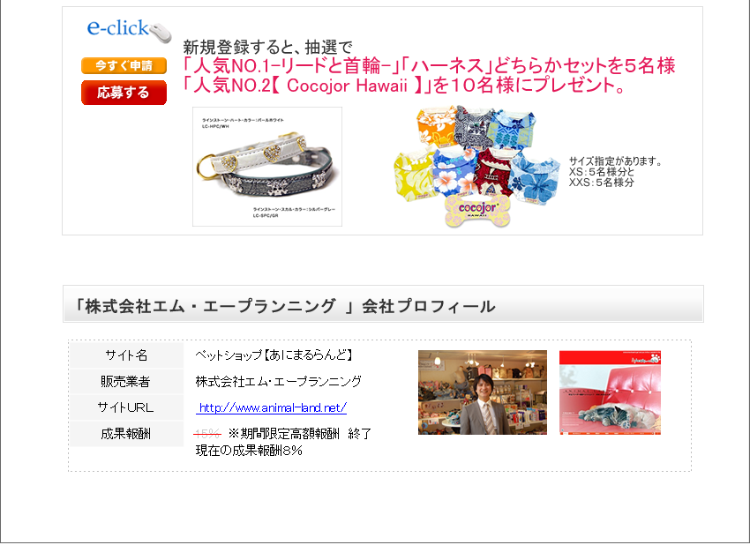Click the サイトURL row label

126,407
